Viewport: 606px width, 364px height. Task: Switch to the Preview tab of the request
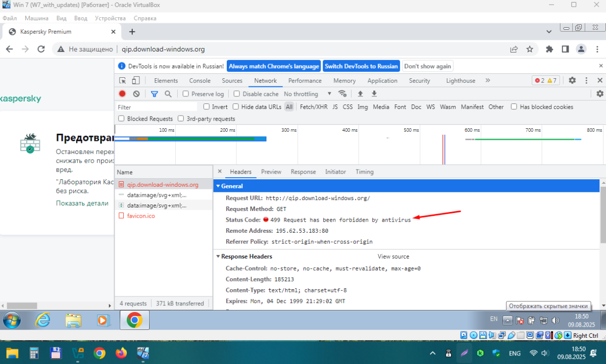click(271, 172)
